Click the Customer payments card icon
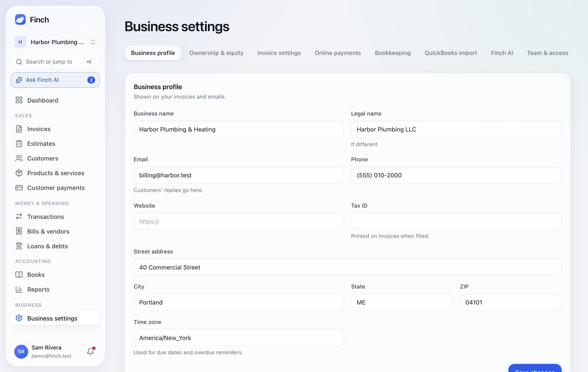The image size is (588, 372). click(19, 188)
